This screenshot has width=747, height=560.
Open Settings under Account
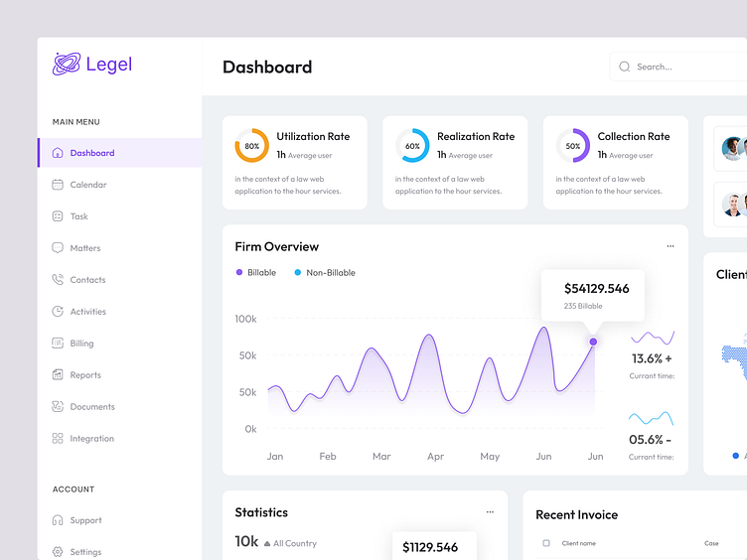pyautogui.click(x=85, y=552)
